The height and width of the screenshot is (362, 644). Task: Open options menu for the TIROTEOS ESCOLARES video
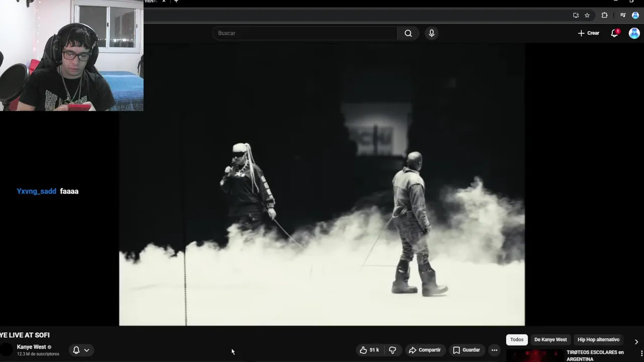coord(641,354)
